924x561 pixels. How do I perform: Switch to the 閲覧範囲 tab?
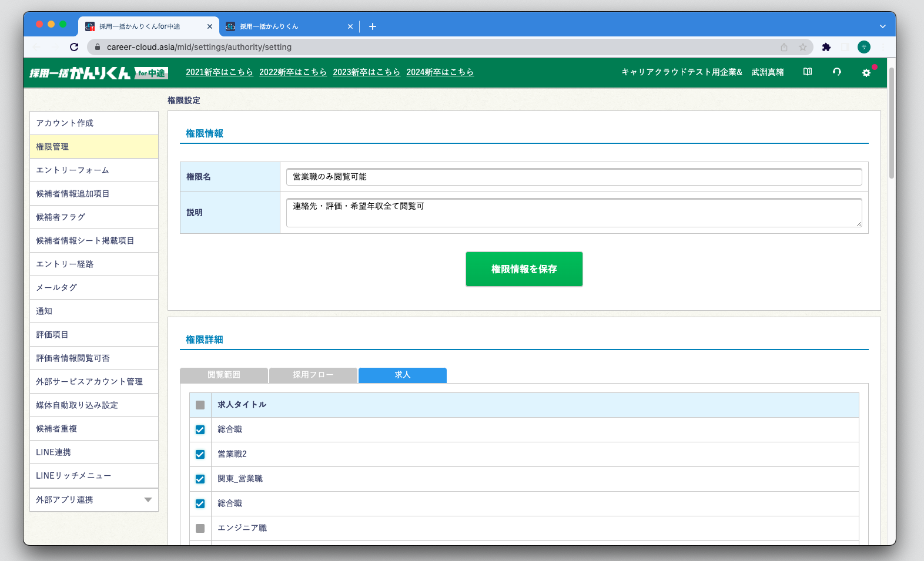(x=224, y=375)
